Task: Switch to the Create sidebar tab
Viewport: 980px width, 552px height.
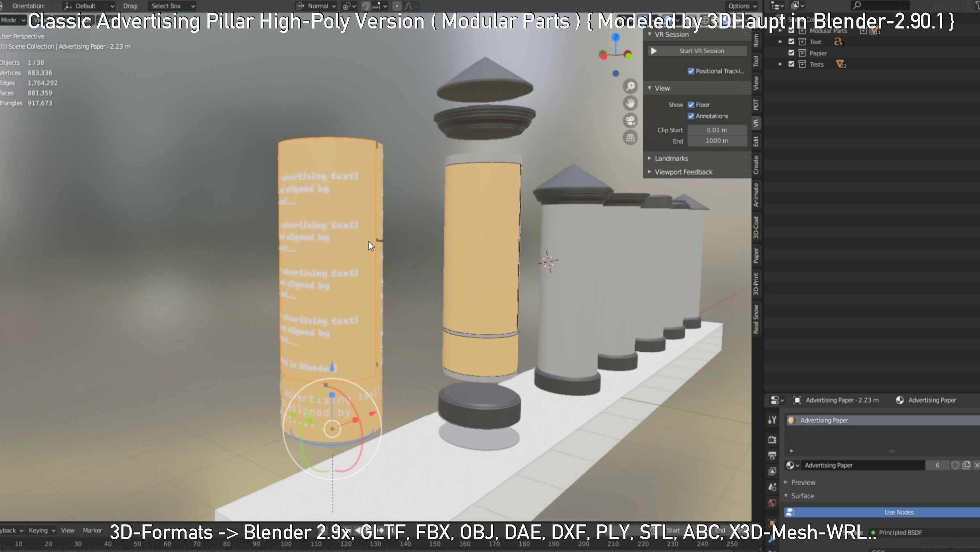Action: pyautogui.click(x=756, y=165)
